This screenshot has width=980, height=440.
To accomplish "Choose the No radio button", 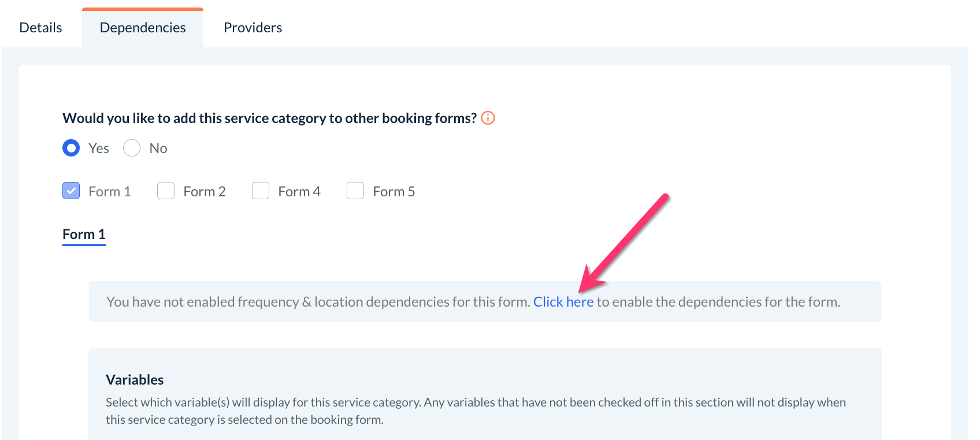I will 132,148.
